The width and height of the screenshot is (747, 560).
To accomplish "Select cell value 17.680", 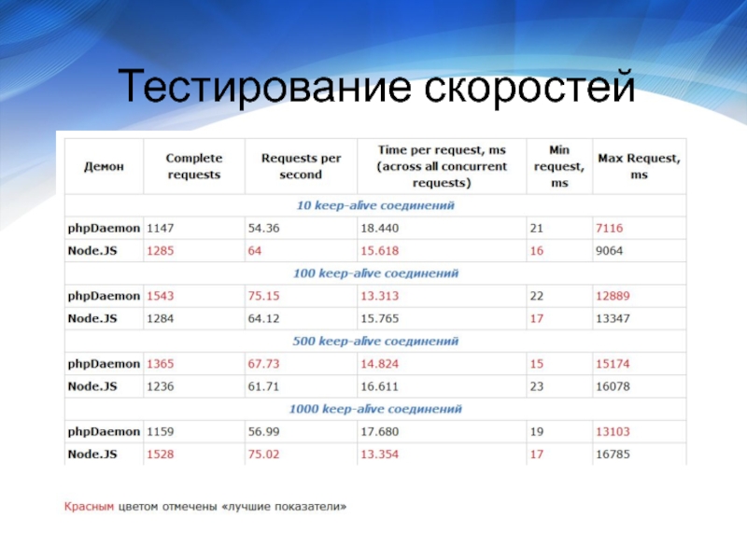I will tap(379, 431).
